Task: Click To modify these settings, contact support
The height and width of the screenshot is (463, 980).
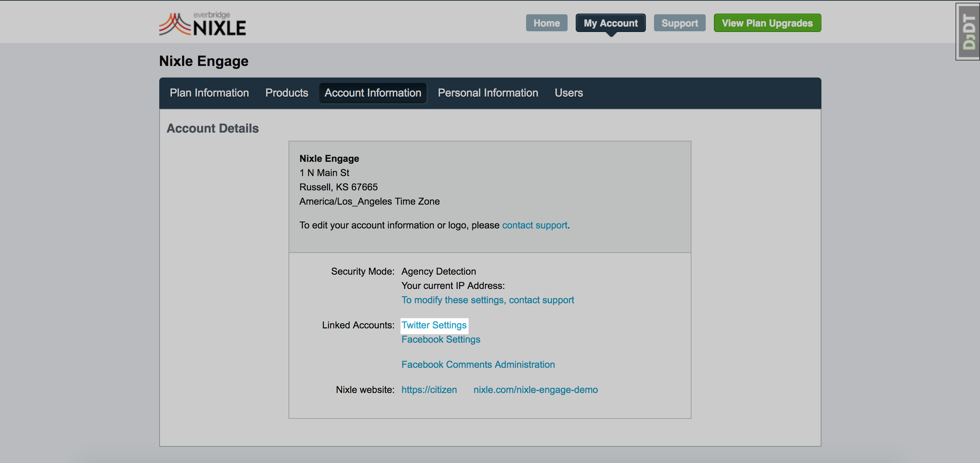Action: click(487, 300)
